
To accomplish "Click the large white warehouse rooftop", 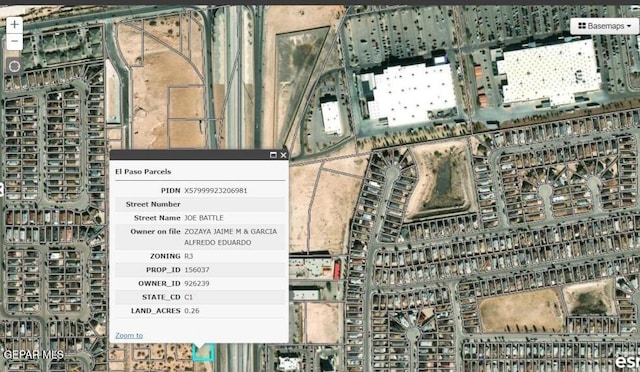I will click(550, 72).
